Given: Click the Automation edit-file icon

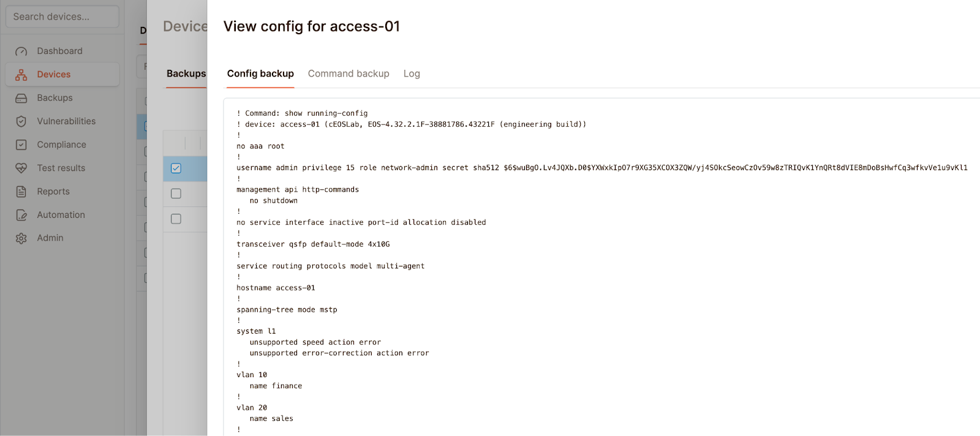Looking at the screenshot, I should pyautogui.click(x=21, y=215).
